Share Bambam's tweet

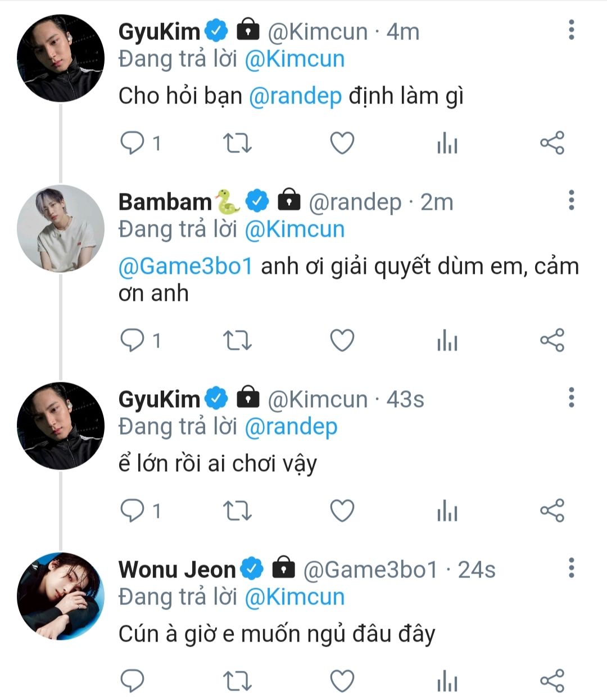[552, 341]
